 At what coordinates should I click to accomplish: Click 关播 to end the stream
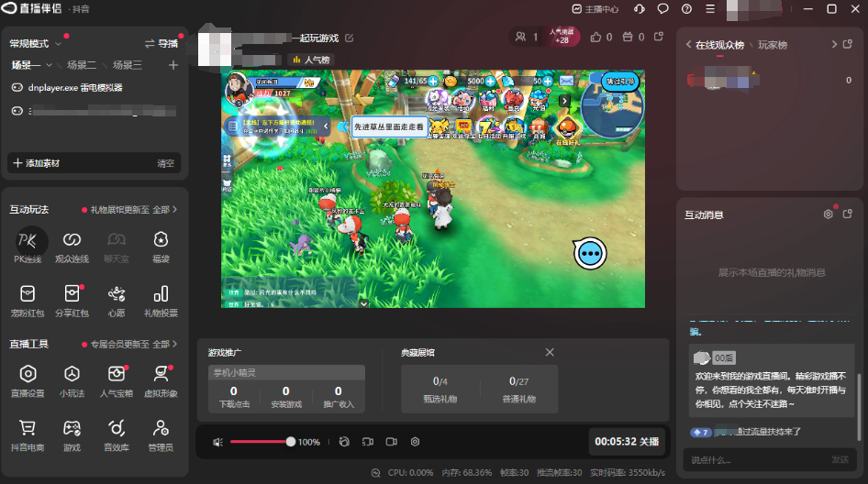627,442
